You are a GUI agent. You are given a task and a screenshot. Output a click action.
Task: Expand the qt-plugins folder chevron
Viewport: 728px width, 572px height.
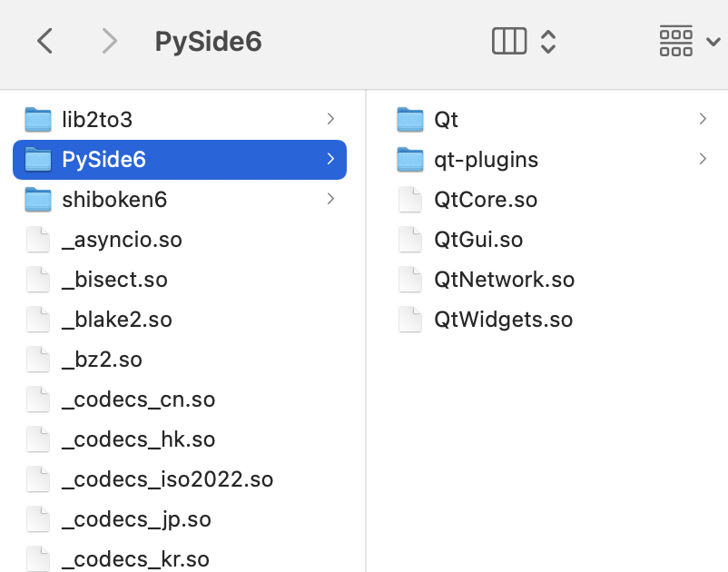703,159
